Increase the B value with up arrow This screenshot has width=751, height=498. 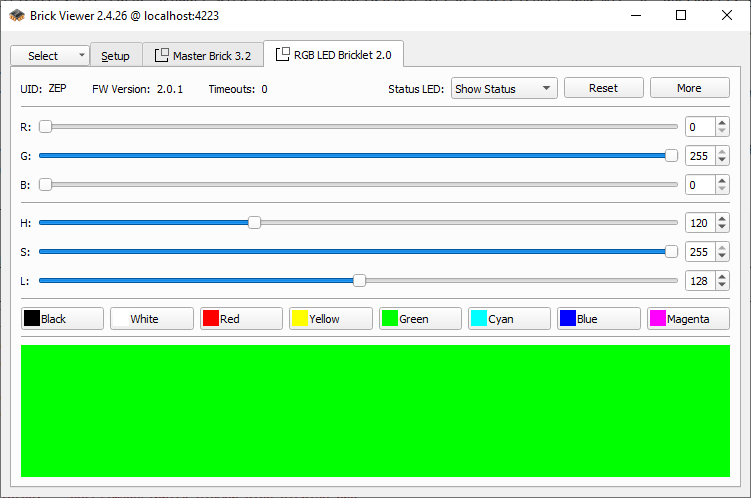click(722, 180)
